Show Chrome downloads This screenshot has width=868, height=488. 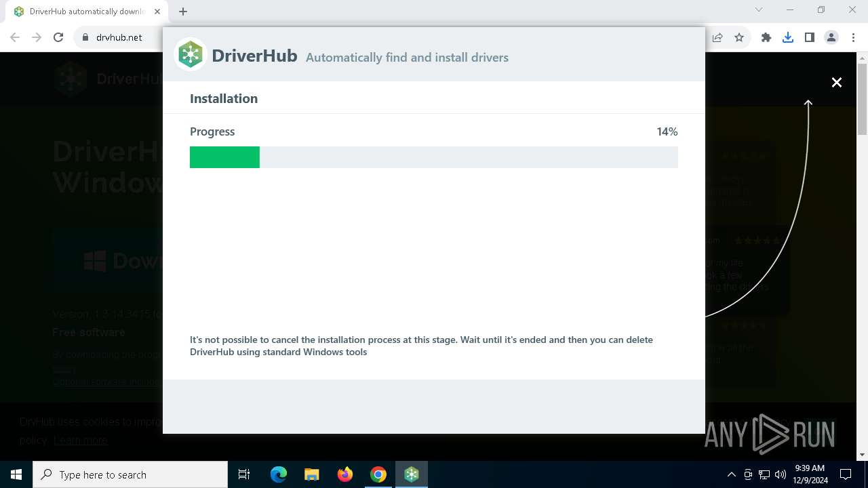[788, 37]
